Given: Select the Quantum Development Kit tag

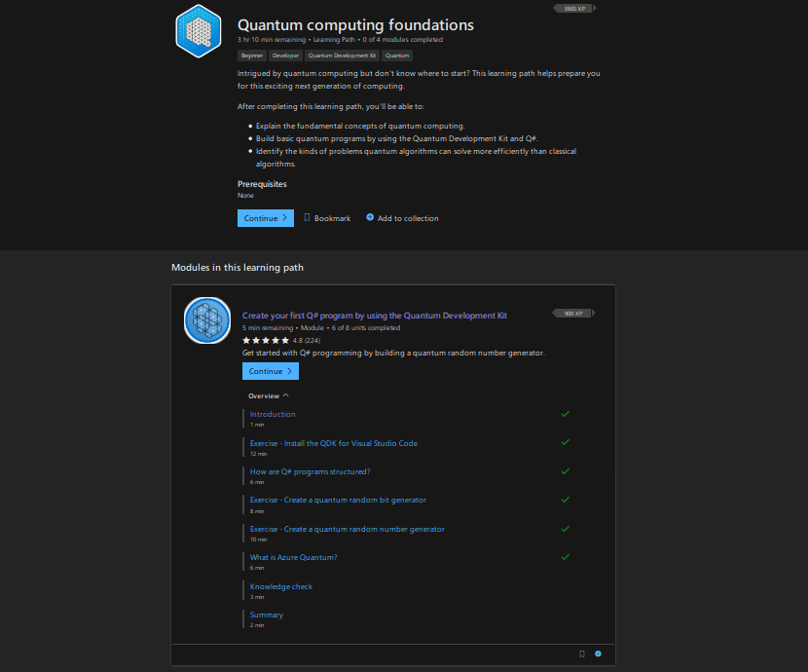Looking at the screenshot, I should tap(342, 56).
